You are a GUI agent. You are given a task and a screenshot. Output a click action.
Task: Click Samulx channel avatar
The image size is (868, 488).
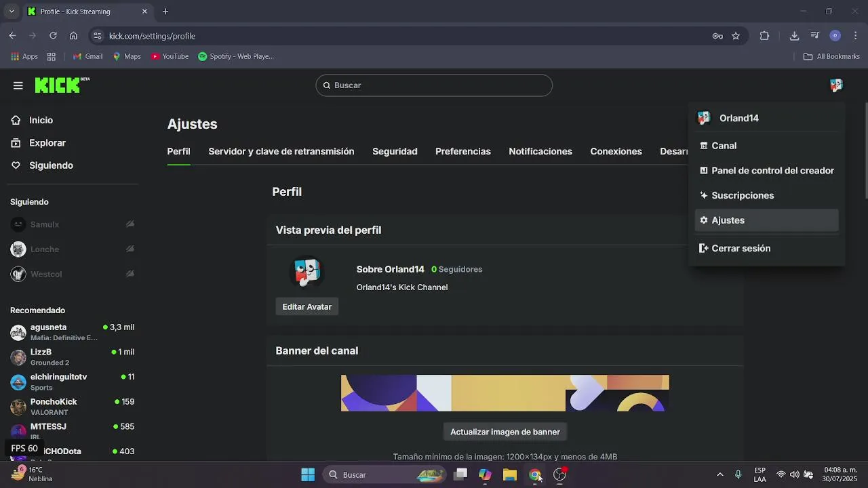point(18,224)
